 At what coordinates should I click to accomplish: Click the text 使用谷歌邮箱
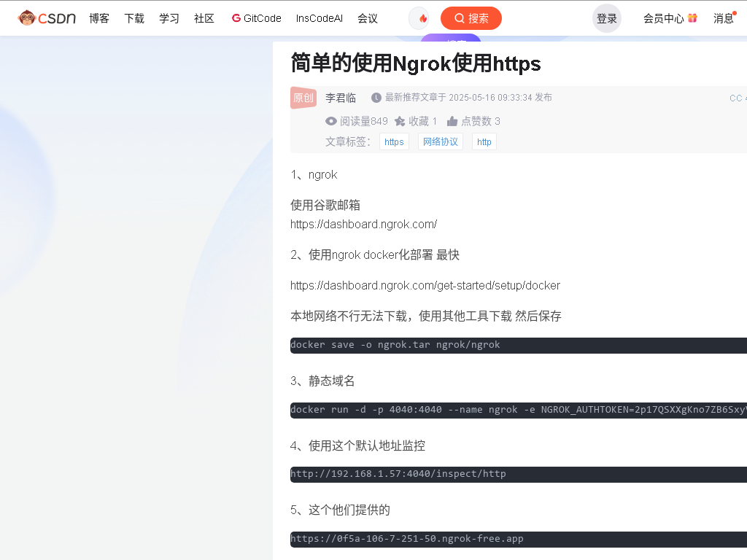point(325,205)
